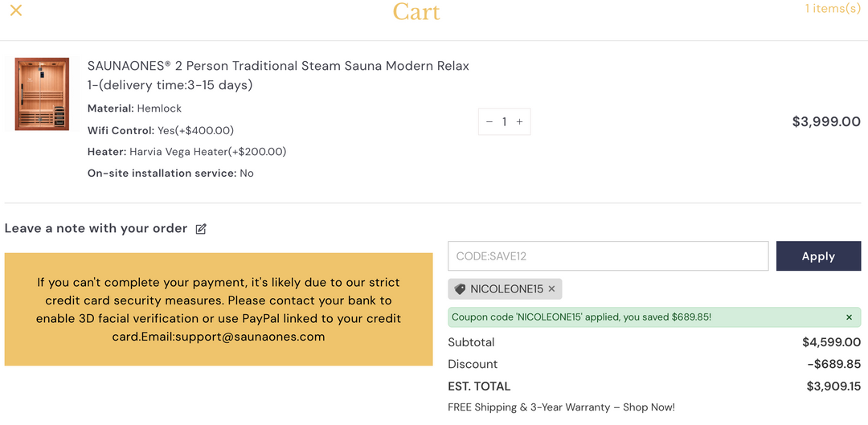Increase sauna quantity with the plus button
868x425 pixels.
click(519, 122)
